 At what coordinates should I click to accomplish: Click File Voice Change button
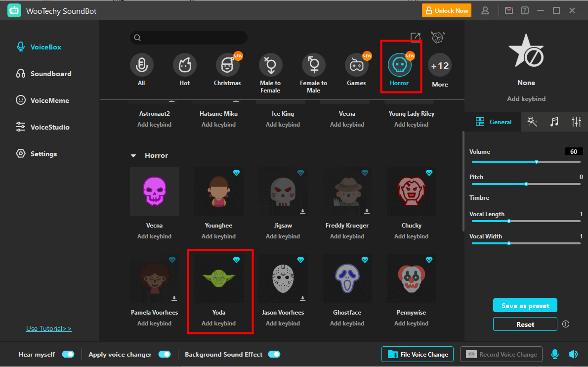click(418, 354)
